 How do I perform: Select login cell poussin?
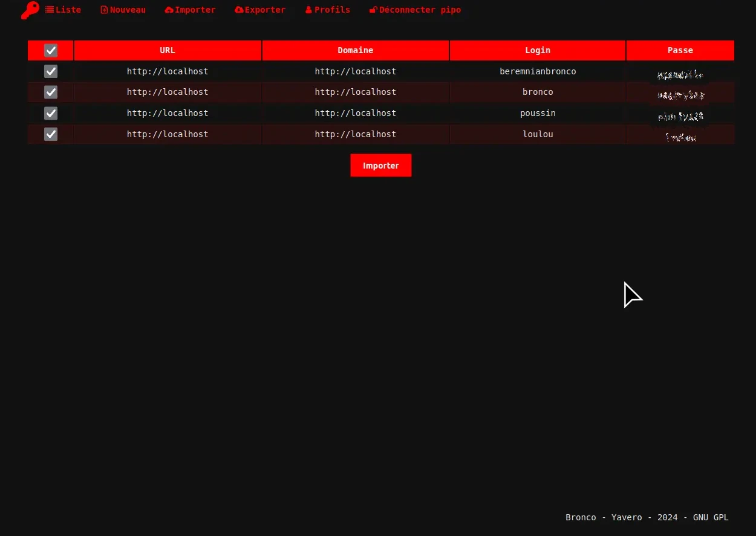click(538, 113)
